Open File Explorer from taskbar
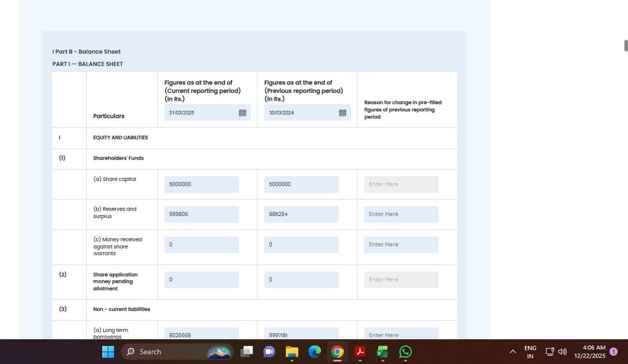The height and width of the screenshot is (364, 628). [x=291, y=352]
